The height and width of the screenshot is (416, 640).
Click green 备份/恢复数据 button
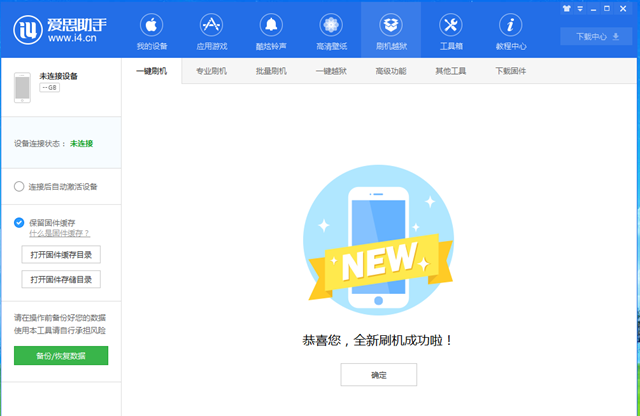(x=61, y=356)
